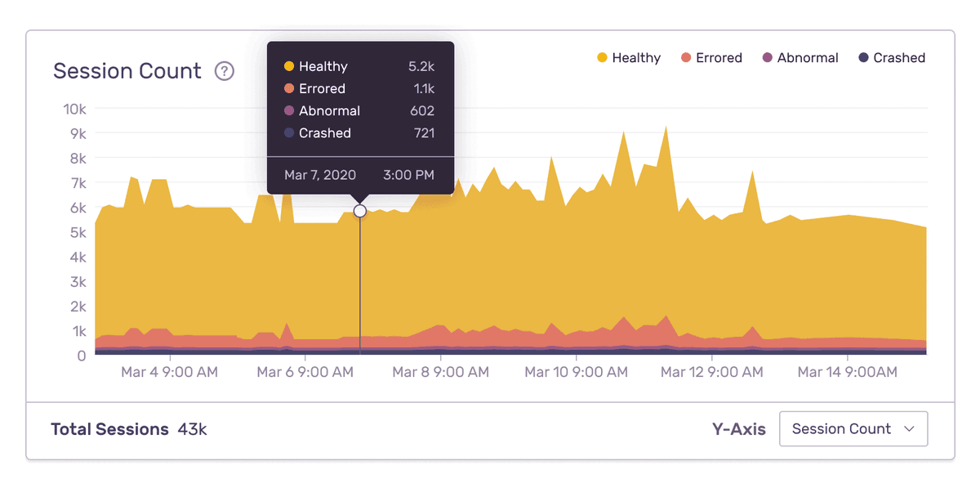Click the Crashed dot inside the tooltip

click(287, 132)
